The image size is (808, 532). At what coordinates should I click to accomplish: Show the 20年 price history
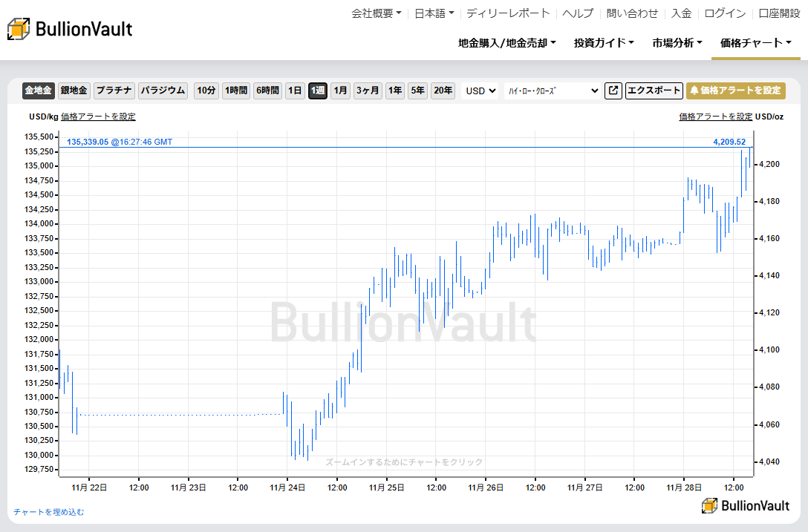coord(443,91)
